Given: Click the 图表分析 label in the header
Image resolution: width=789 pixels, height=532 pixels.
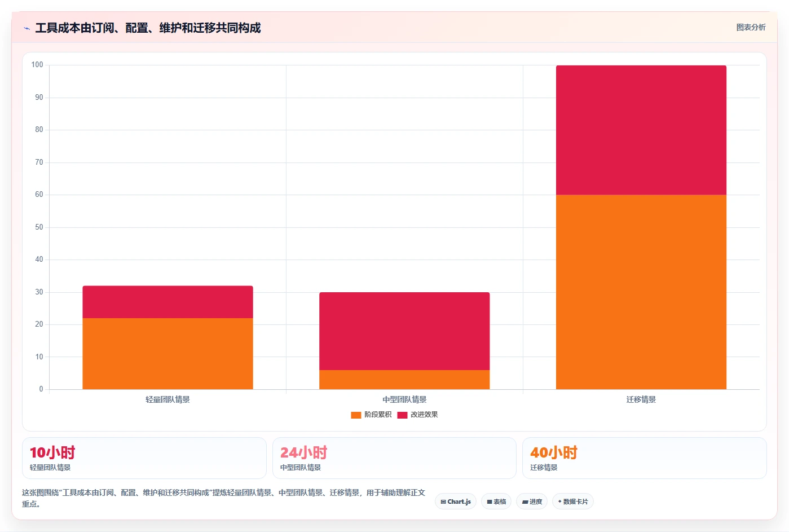Looking at the screenshot, I should point(751,27).
